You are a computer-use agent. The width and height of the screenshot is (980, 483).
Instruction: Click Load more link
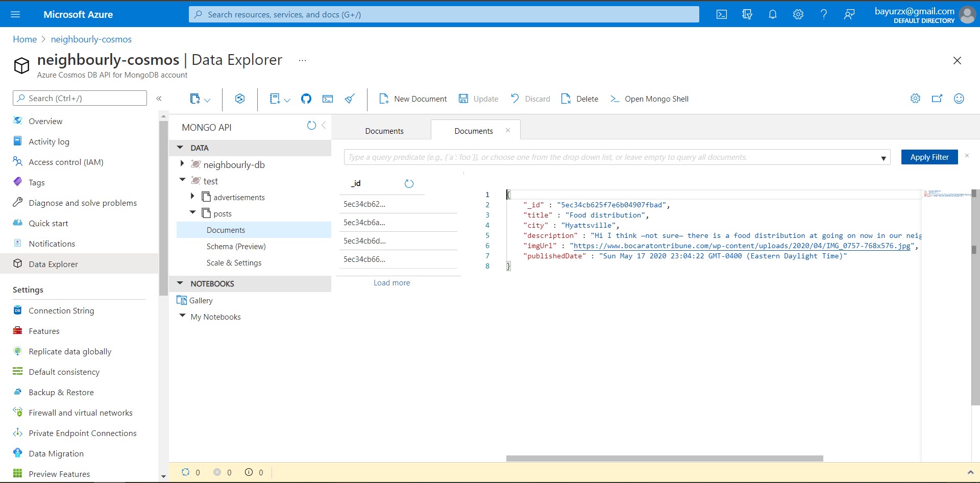[x=391, y=283]
